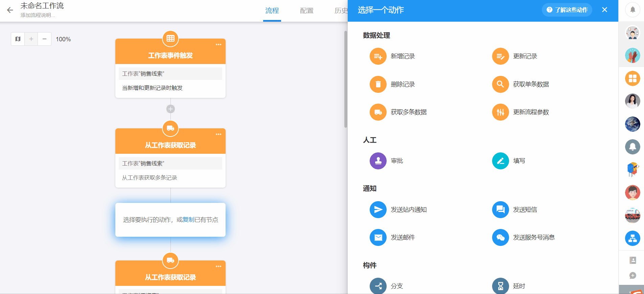
Task: Choose the 发送服务号消息 WeChat icon
Action: pyautogui.click(x=500, y=237)
